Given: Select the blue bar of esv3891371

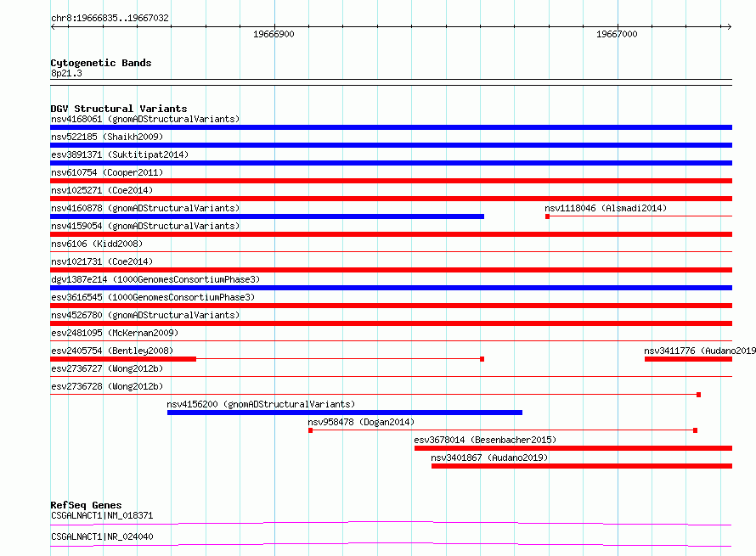Looking at the screenshot, I should pos(391,163).
